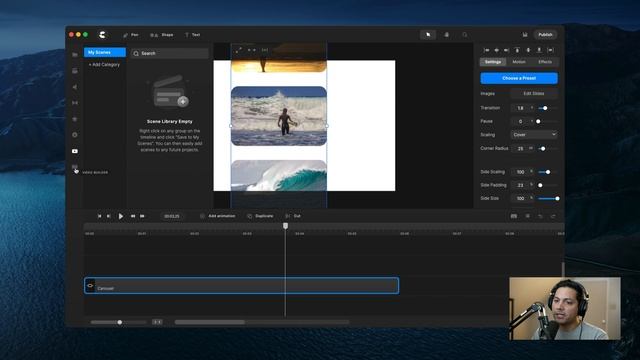Switch to the Motion tab

tap(519, 62)
